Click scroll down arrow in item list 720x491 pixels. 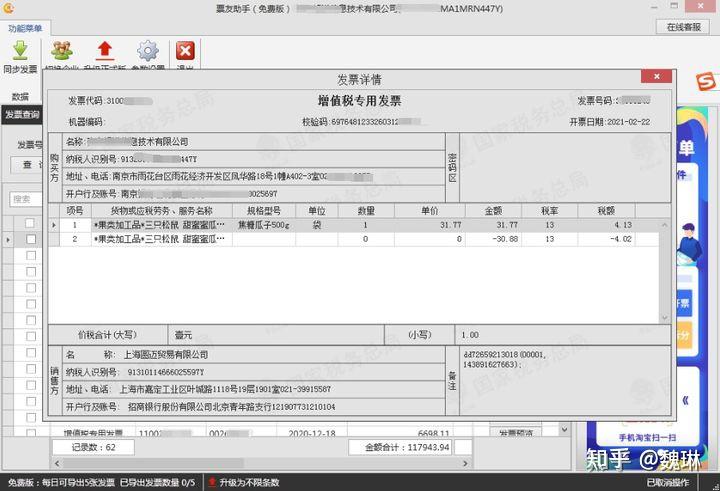pyautogui.click(x=664, y=317)
